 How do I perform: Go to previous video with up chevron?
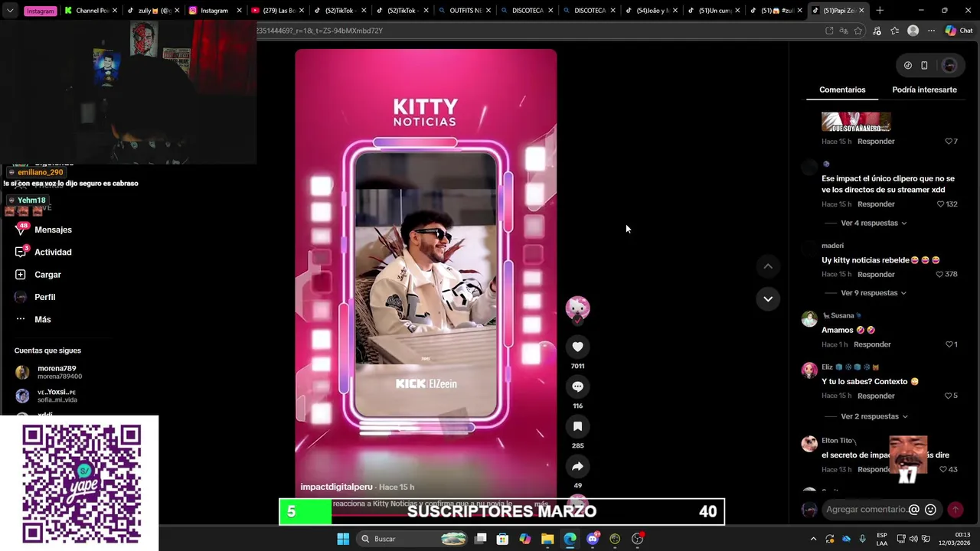point(768,266)
